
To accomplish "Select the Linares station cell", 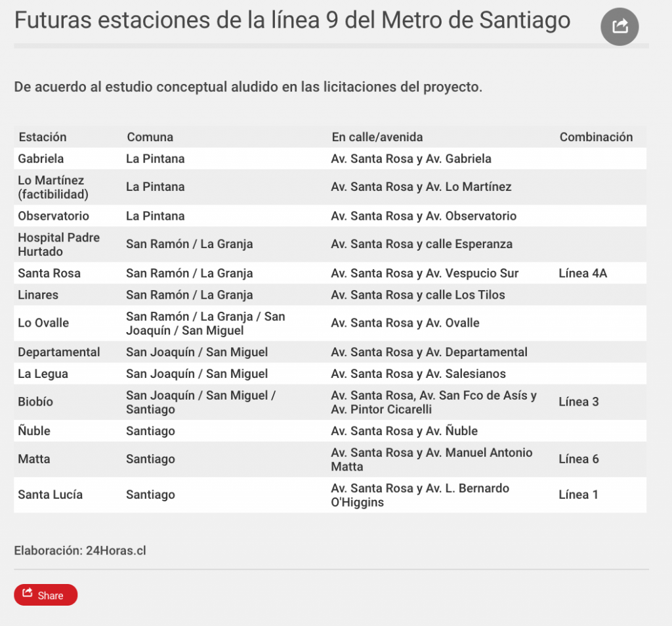I will (38, 295).
